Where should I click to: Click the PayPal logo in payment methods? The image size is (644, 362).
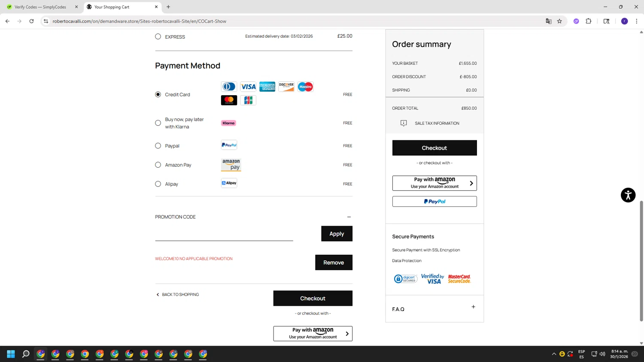pos(229,145)
